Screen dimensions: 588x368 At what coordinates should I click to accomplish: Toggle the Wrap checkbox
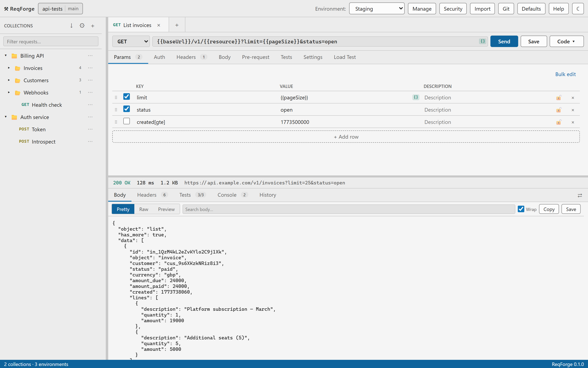[521, 209]
